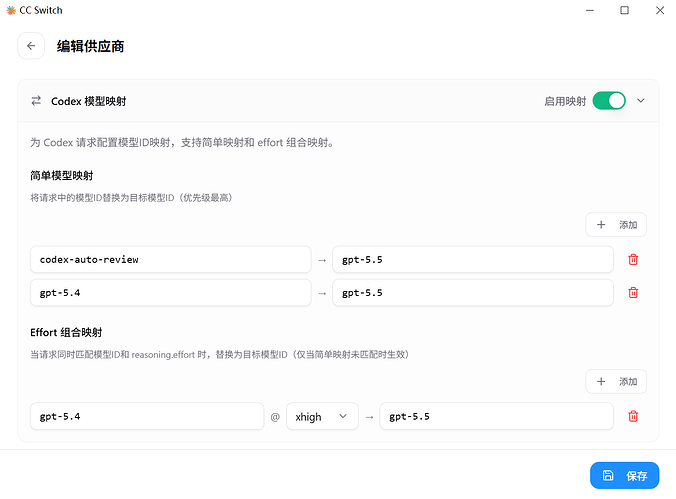
Task: Delete the xhigh effort mapping row
Action: 633,417
